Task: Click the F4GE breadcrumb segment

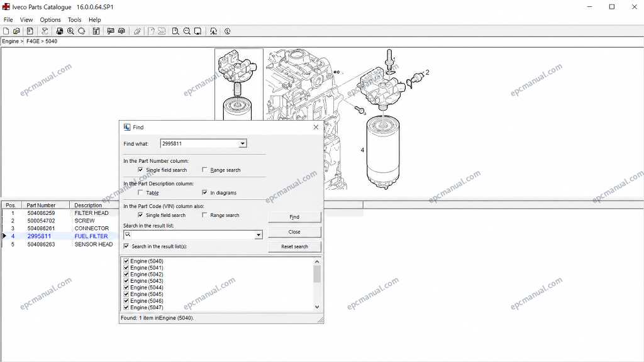Action: [33, 41]
